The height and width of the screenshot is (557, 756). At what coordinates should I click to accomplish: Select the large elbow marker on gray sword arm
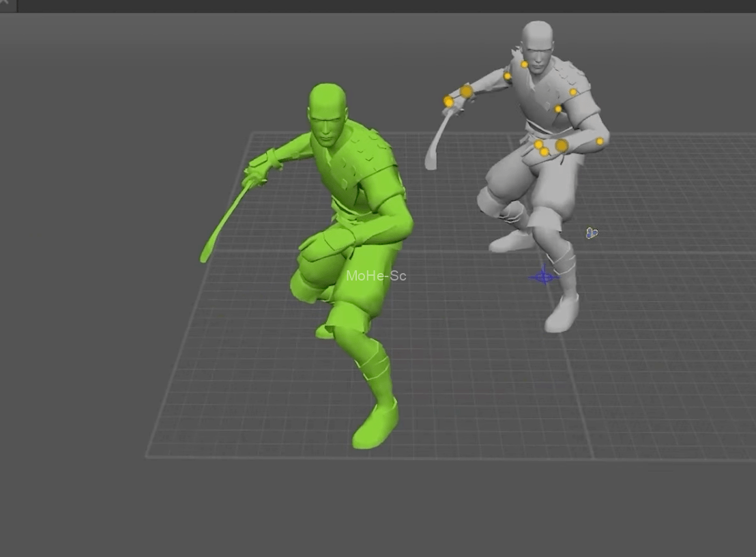(x=466, y=91)
